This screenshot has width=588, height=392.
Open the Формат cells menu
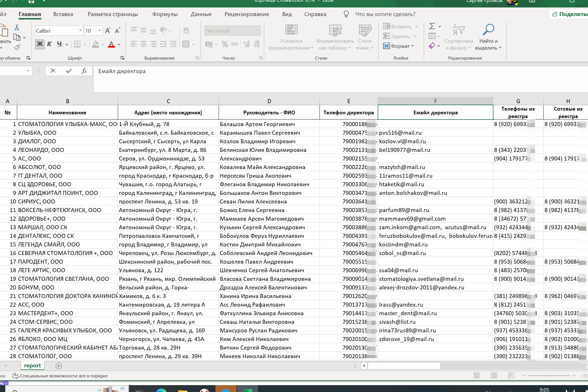(x=399, y=46)
